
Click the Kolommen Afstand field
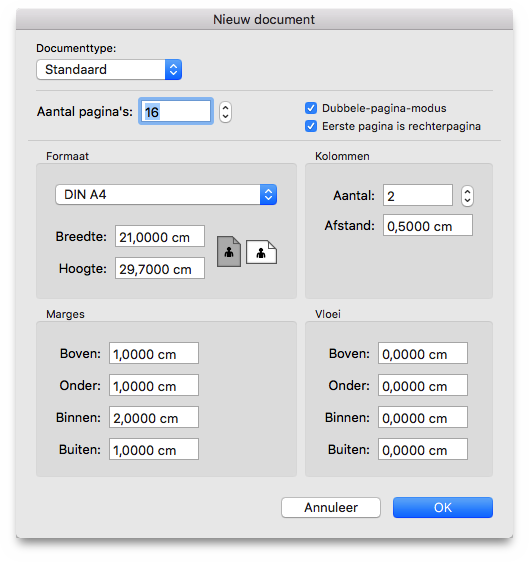tap(428, 225)
